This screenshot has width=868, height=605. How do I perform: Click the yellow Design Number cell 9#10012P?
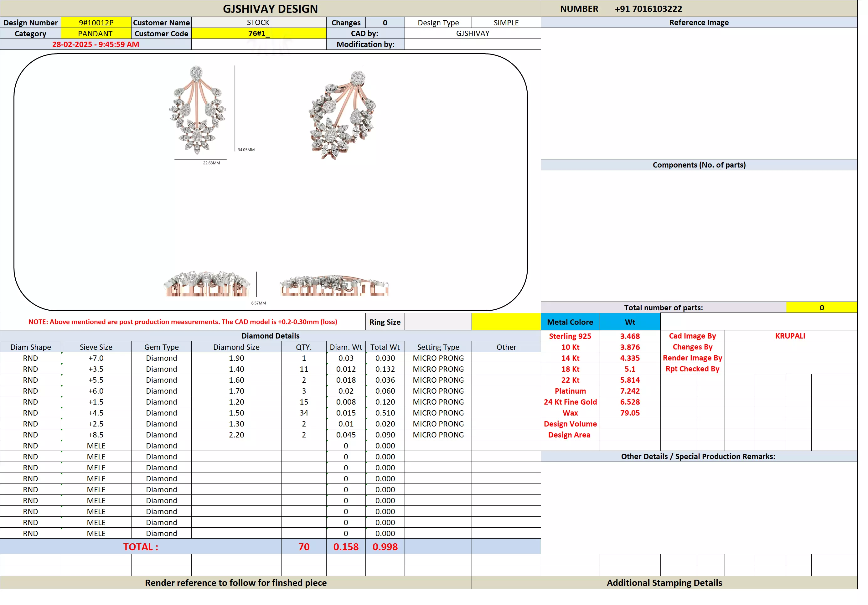tap(97, 23)
